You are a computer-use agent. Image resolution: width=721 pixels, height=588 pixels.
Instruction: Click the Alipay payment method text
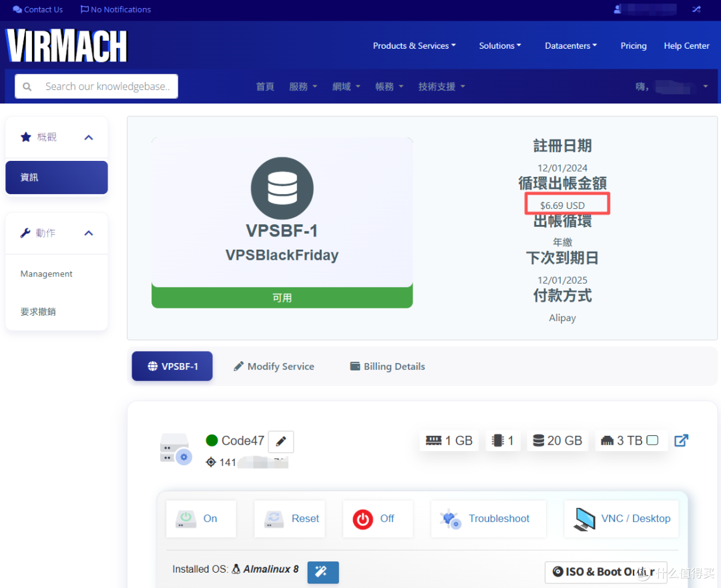562,318
